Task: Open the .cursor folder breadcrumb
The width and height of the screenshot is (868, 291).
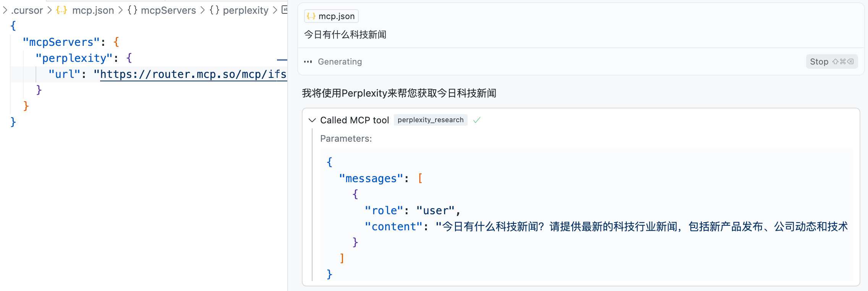Action: coord(27,10)
